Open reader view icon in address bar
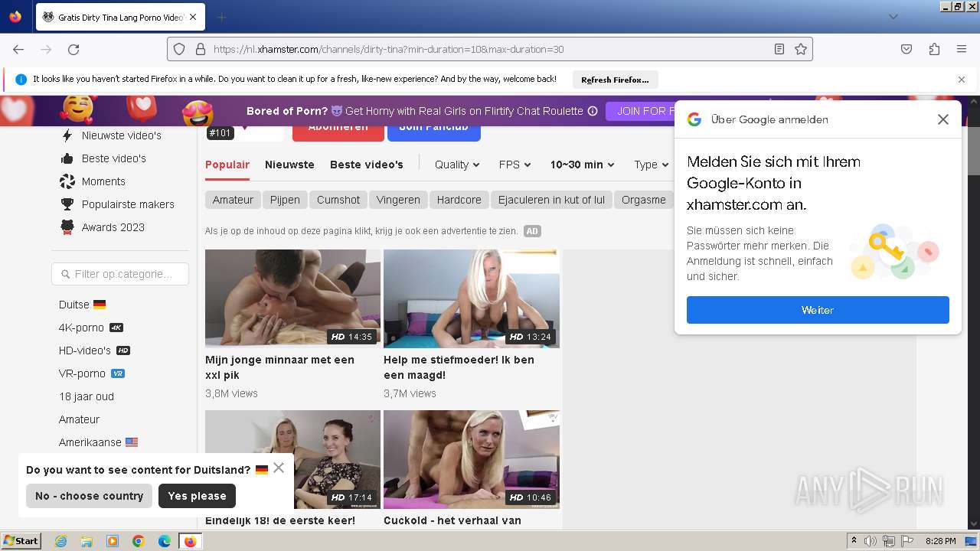980x551 pixels. (779, 49)
